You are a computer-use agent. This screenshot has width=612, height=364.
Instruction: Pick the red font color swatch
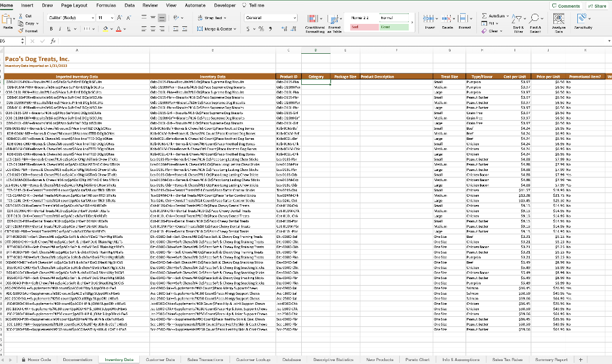pyautogui.click(x=118, y=30)
